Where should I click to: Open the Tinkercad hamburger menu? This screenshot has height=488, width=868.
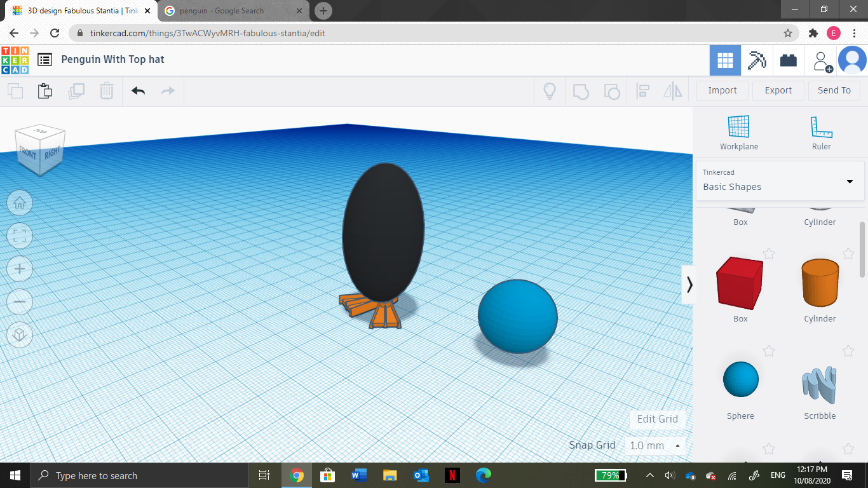(44, 59)
